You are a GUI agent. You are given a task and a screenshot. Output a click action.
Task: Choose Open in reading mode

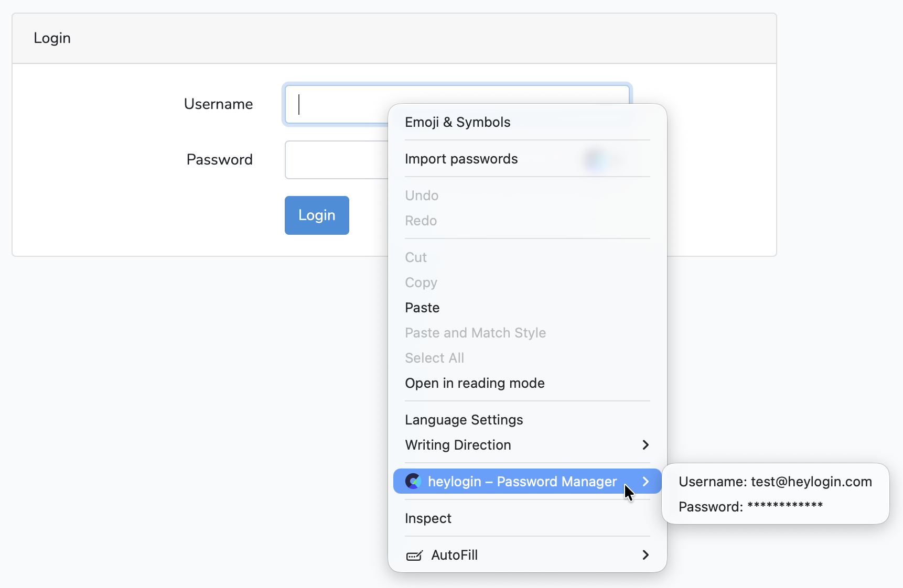tap(475, 383)
